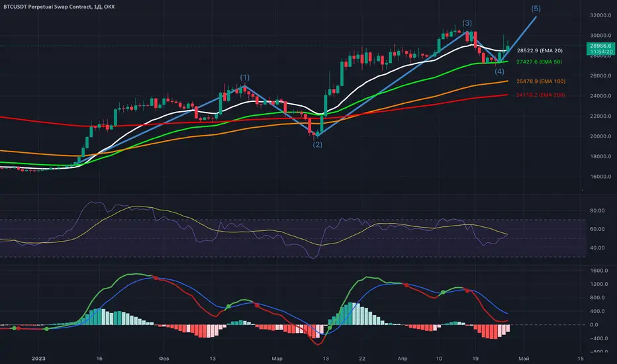The image size is (617, 364).
Task: Click the 22 date label on time axis
Action: [362, 359]
